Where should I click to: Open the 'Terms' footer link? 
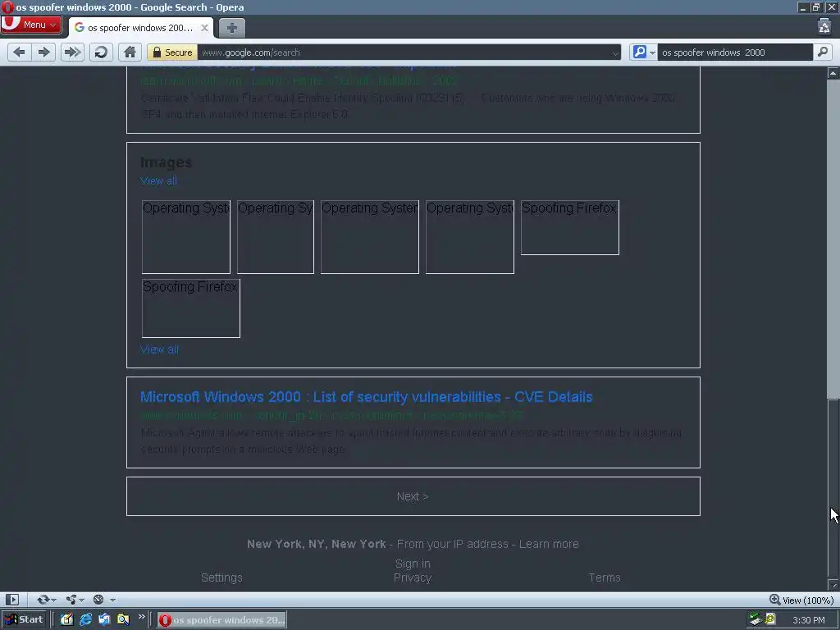pos(605,577)
